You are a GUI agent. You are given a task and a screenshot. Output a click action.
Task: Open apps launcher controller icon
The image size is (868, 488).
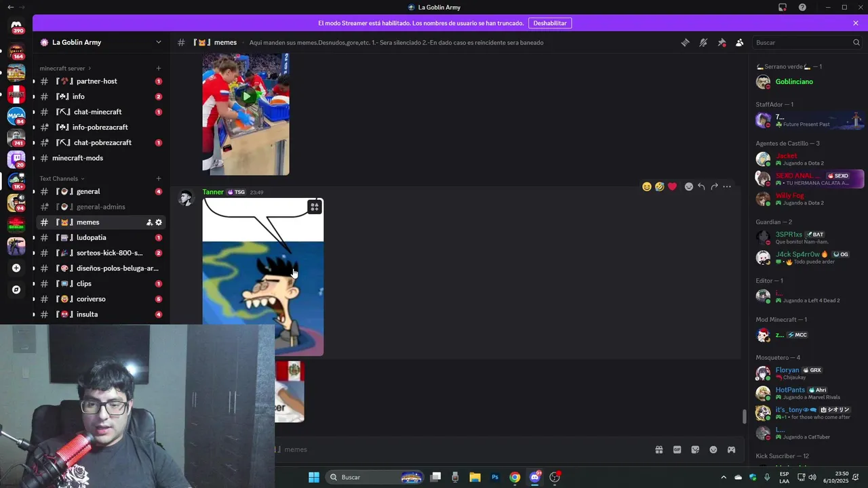[x=732, y=449]
